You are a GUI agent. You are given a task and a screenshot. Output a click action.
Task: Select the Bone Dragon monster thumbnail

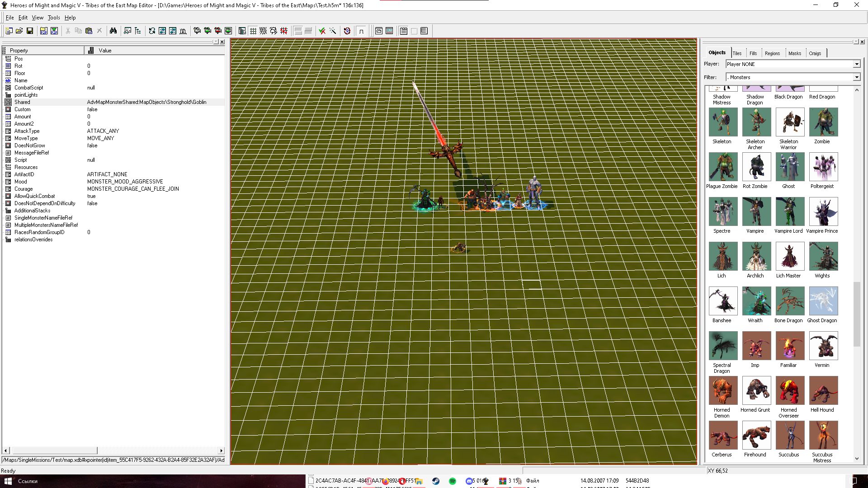point(790,301)
